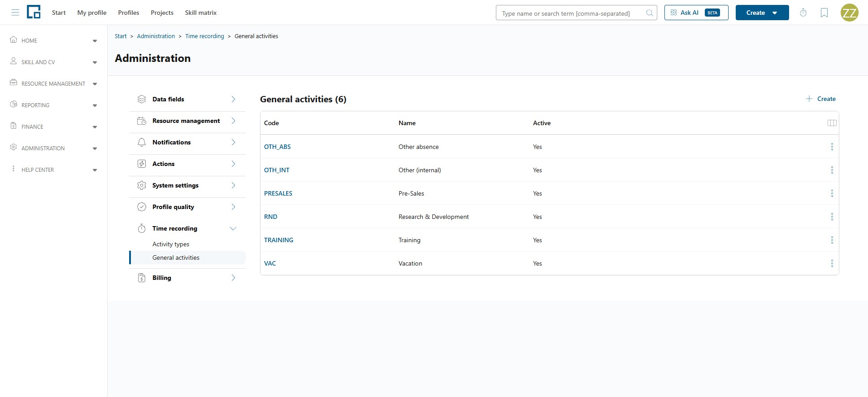Open the column settings icon in table header
Viewport: 868px width, 397px height.
(832, 123)
